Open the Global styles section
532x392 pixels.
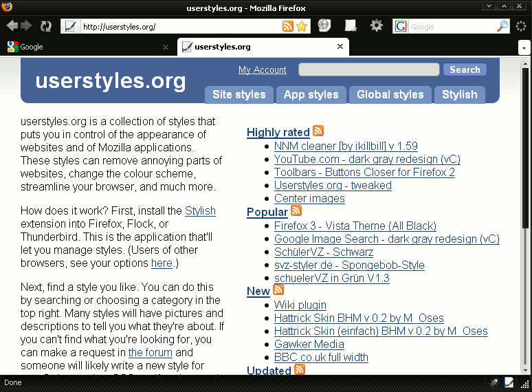pos(390,94)
